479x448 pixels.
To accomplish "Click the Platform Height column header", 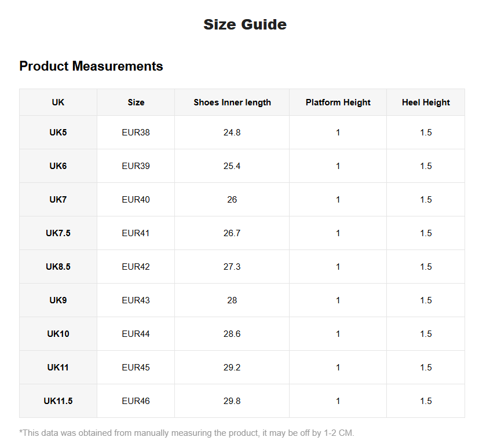I will tap(338, 102).
